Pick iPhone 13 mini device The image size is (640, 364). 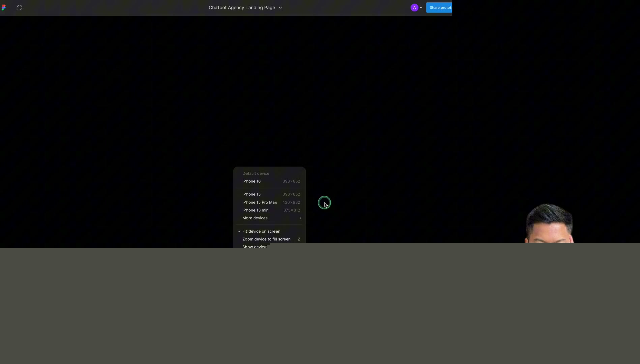pyautogui.click(x=269, y=210)
